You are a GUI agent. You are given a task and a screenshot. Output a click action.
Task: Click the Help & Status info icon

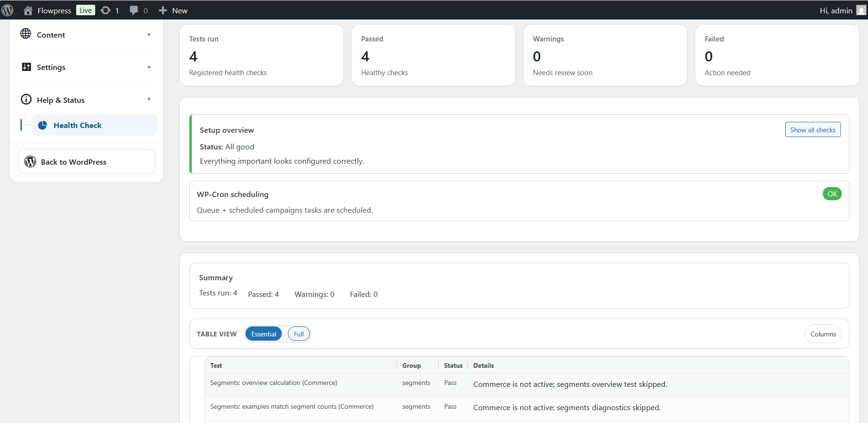[x=26, y=99]
